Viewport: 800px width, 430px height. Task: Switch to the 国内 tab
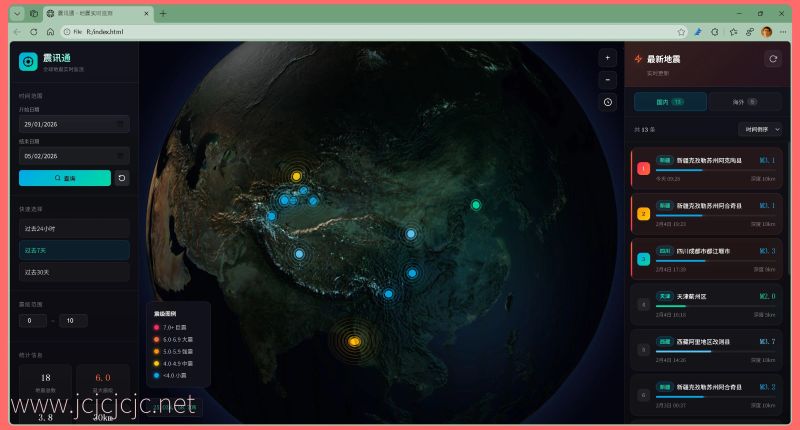tap(670, 101)
